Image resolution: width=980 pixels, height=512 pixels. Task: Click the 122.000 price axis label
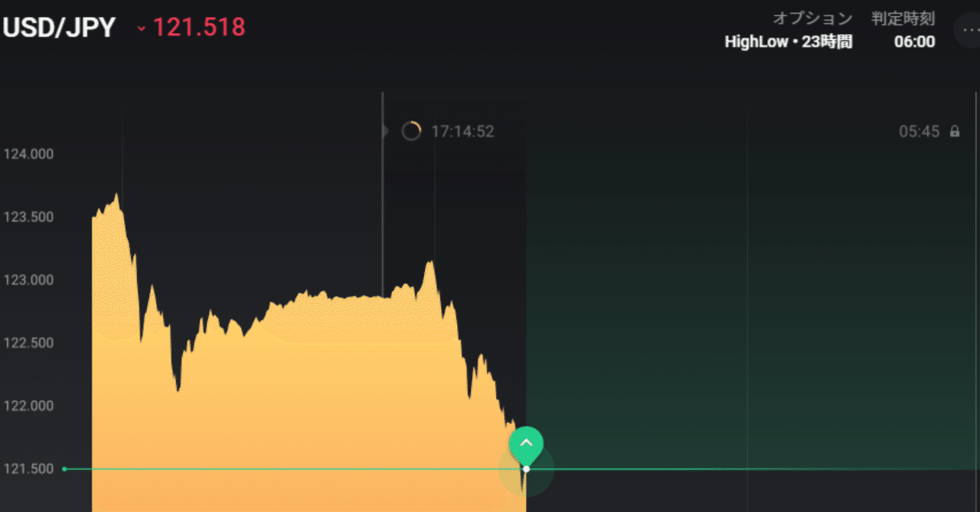[x=29, y=405]
